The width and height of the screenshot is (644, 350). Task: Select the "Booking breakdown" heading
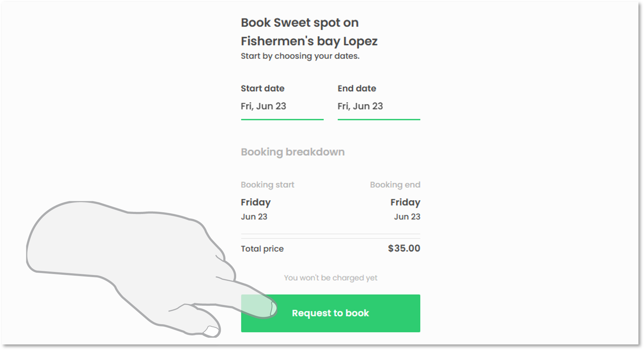click(x=292, y=152)
